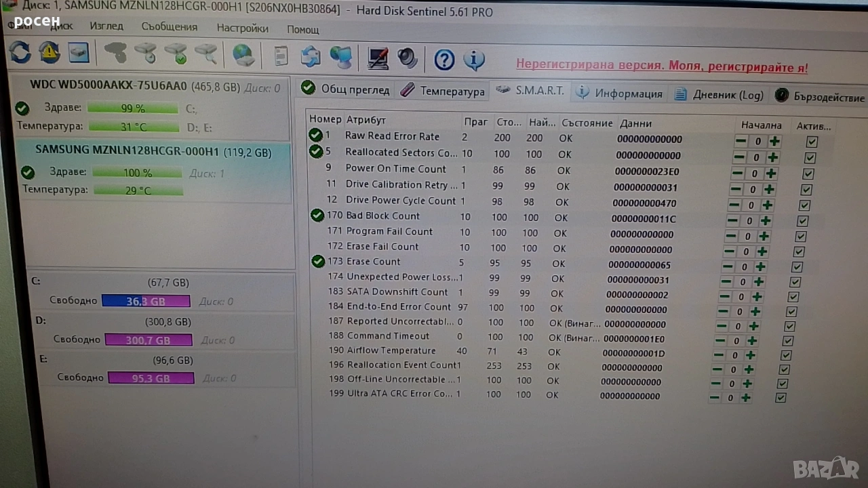Select the SATA Downshift Count attribute name

pos(397,291)
